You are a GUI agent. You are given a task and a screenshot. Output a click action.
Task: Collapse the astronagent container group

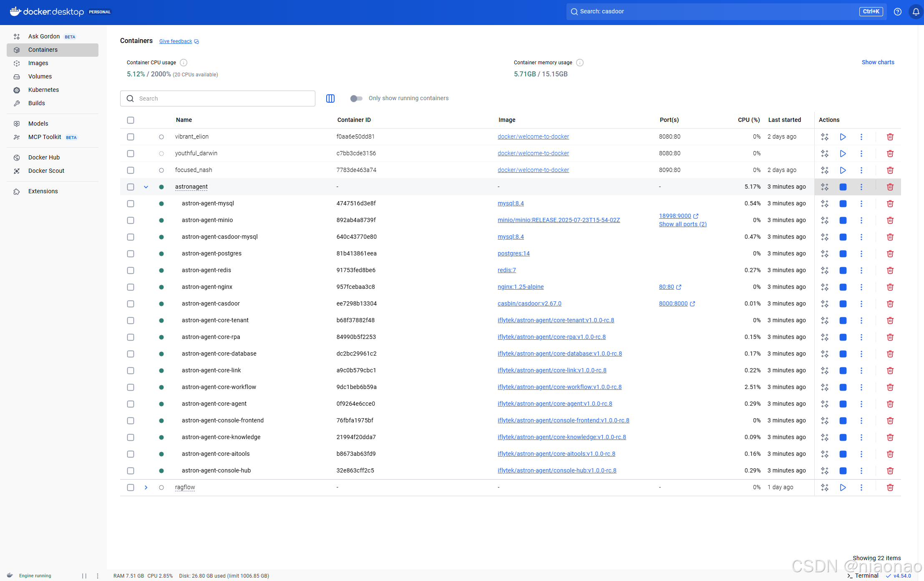coord(146,187)
